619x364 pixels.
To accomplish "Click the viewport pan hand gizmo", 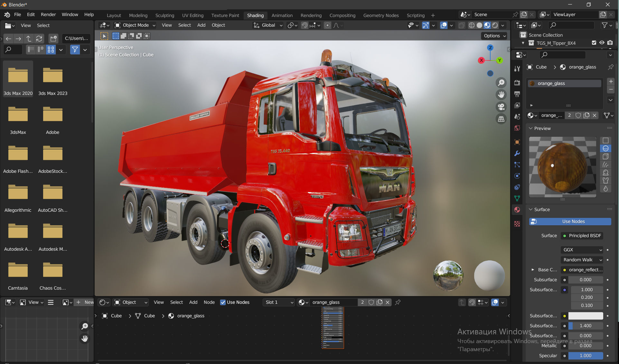I will point(501,95).
